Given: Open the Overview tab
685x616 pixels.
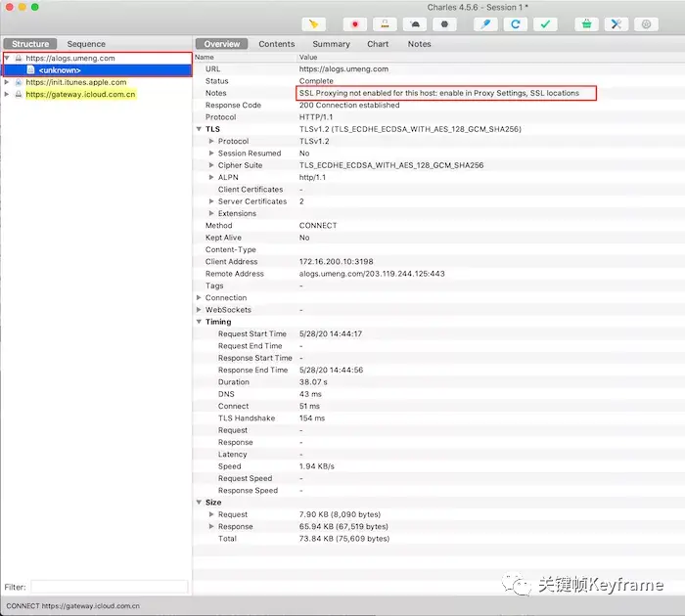Looking at the screenshot, I should 221,44.
